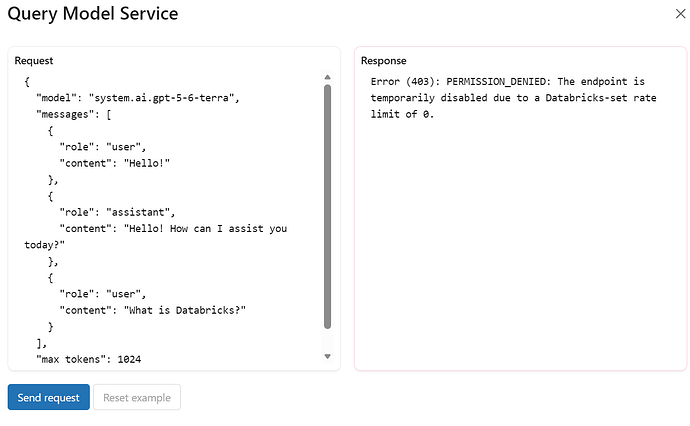The image size is (690, 426).
Task: Click the Request panel vertical scrollbar thumb
Action: (327, 207)
